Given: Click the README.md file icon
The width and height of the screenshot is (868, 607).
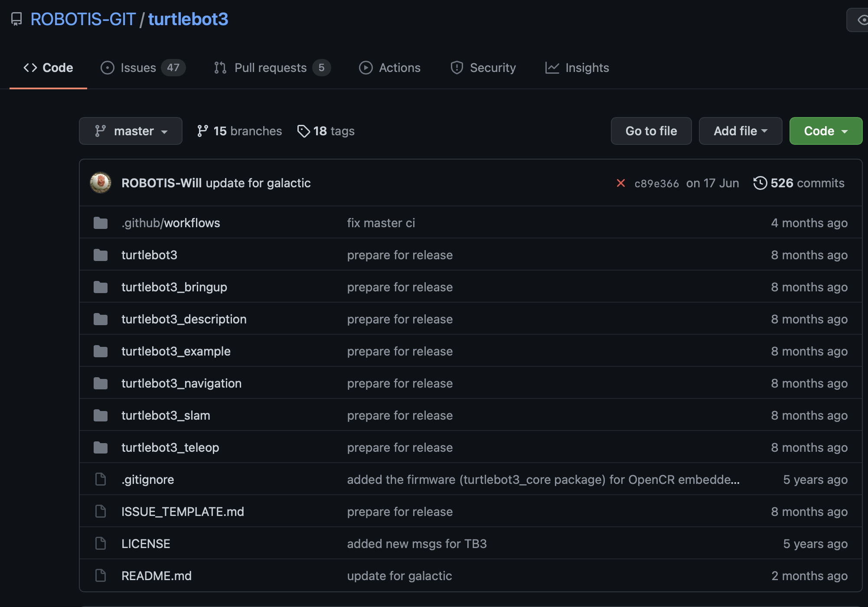Looking at the screenshot, I should (x=101, y=576).
